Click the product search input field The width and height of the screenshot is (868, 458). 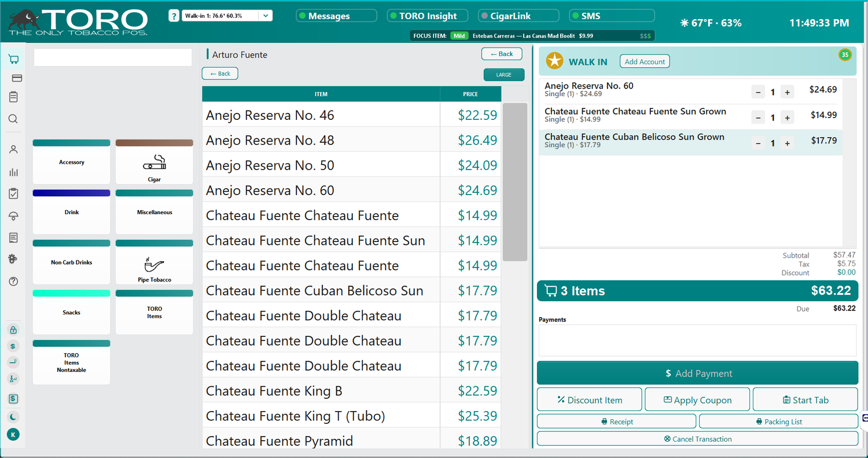(x=113, y=57)
